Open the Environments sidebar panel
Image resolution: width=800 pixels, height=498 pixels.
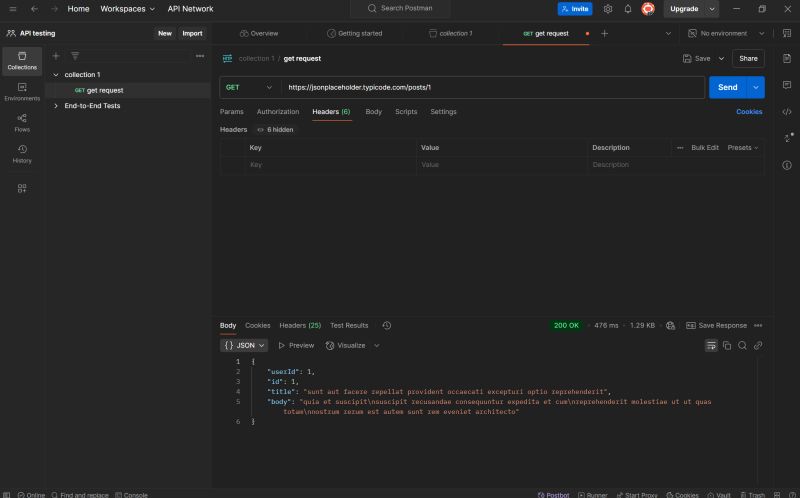tap(22, 92)
